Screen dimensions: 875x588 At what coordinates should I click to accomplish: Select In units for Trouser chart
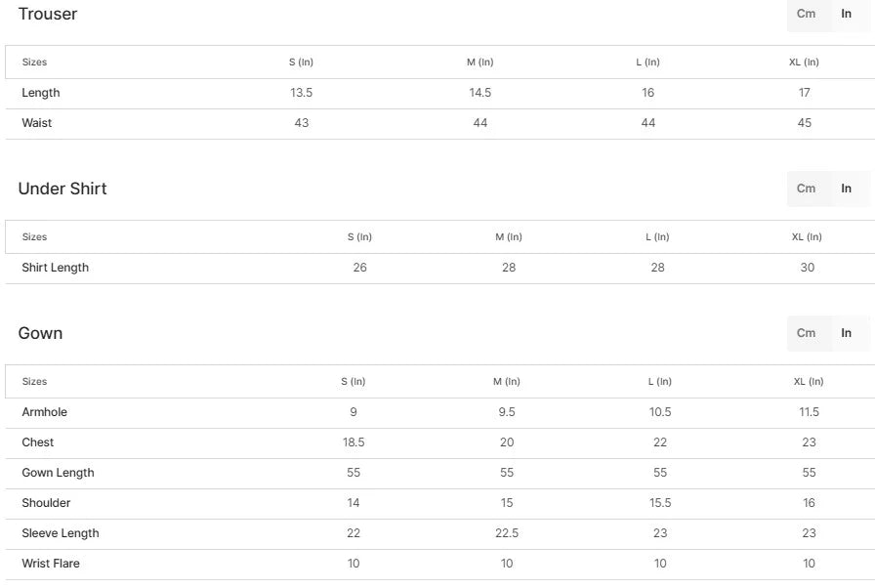(x=847, y=14)
